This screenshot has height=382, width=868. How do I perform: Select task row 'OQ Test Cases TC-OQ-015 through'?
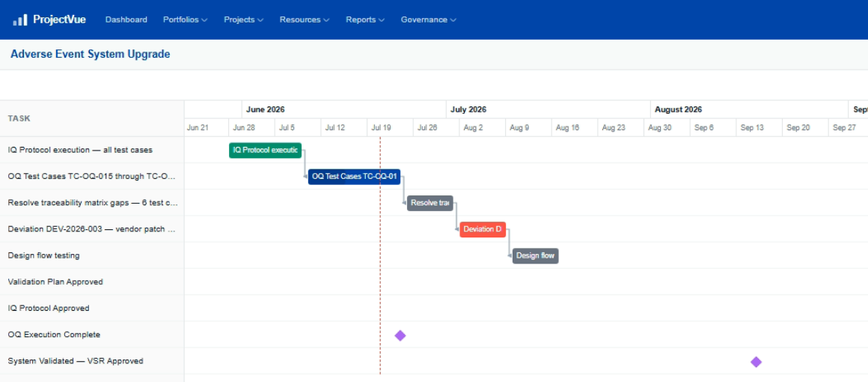coord(92,176)
